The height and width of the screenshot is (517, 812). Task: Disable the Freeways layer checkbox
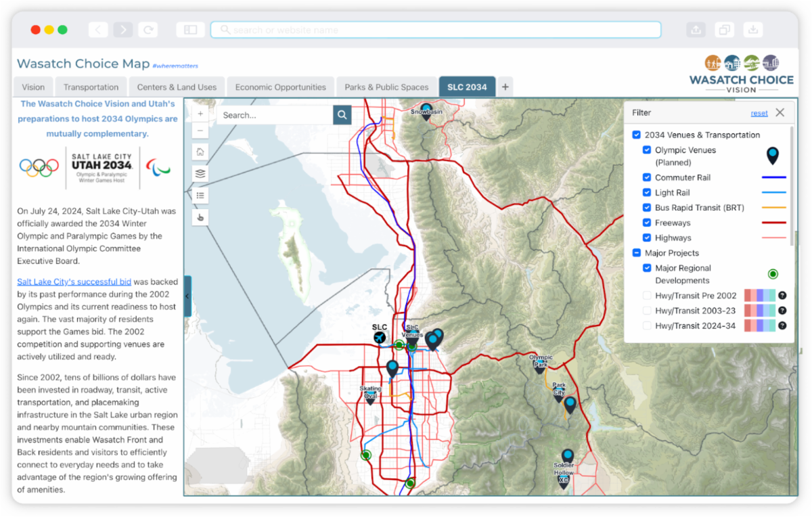[647, 223]
